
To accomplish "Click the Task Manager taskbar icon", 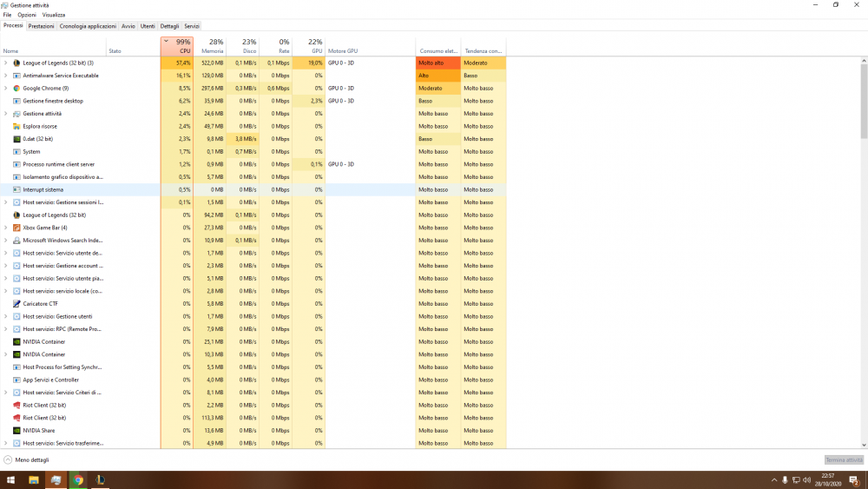I will tap(56, 480).
